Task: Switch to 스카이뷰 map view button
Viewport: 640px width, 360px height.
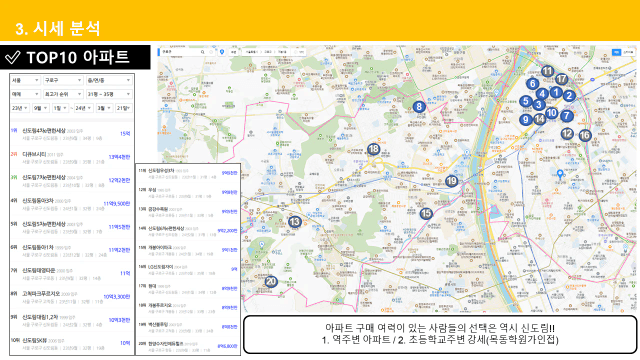Action: (x=628, y=52)
